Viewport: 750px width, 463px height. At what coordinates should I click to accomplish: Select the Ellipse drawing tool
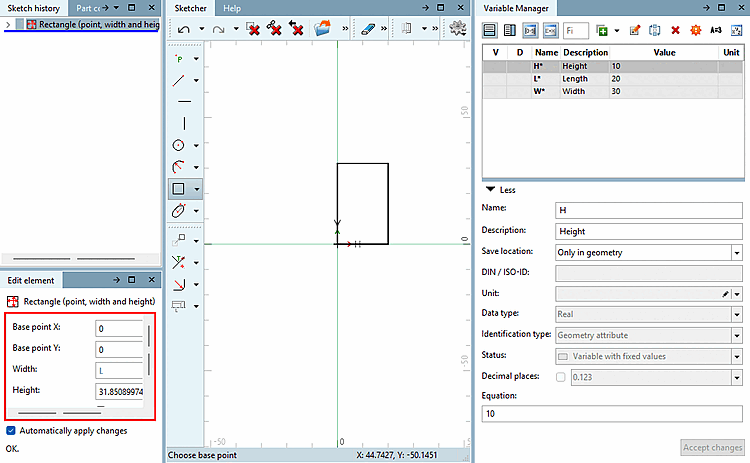[x=178, y=210]
